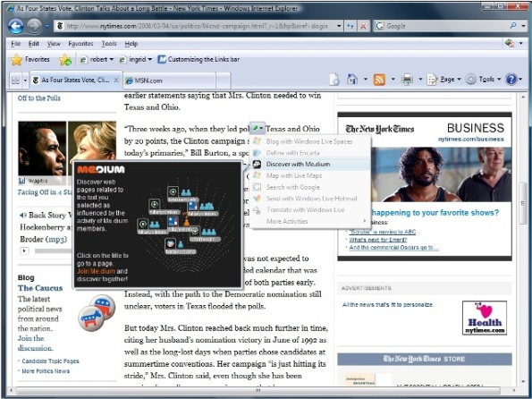The image size is (532, 399).
Task: Choose Map with Live Maps
Action: coord(309,175)
